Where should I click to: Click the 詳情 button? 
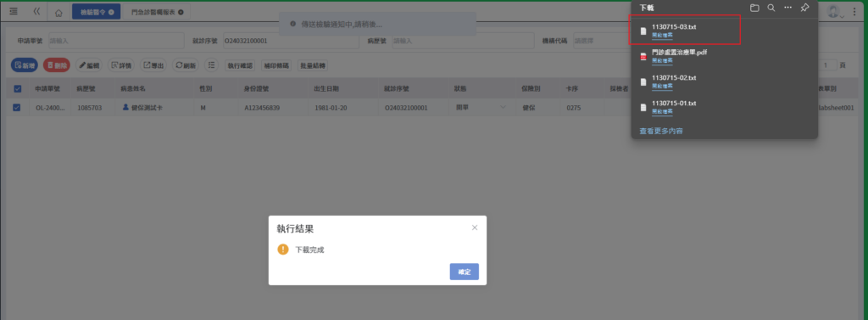pos(121,65)
